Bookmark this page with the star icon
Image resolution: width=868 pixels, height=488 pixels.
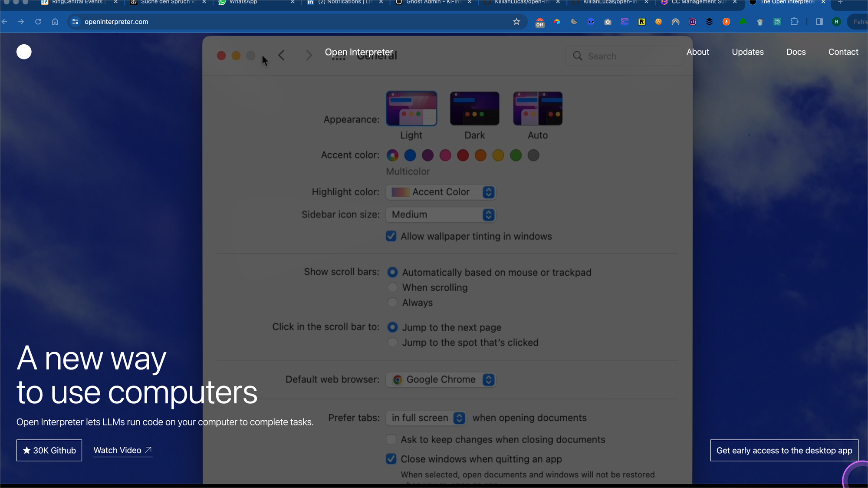click(x=516, y=22)
